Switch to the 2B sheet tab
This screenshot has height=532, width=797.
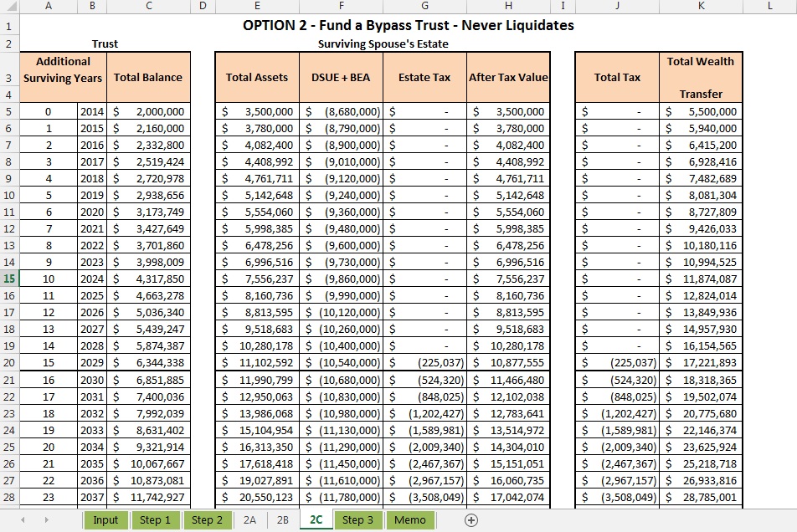point(282,520)
